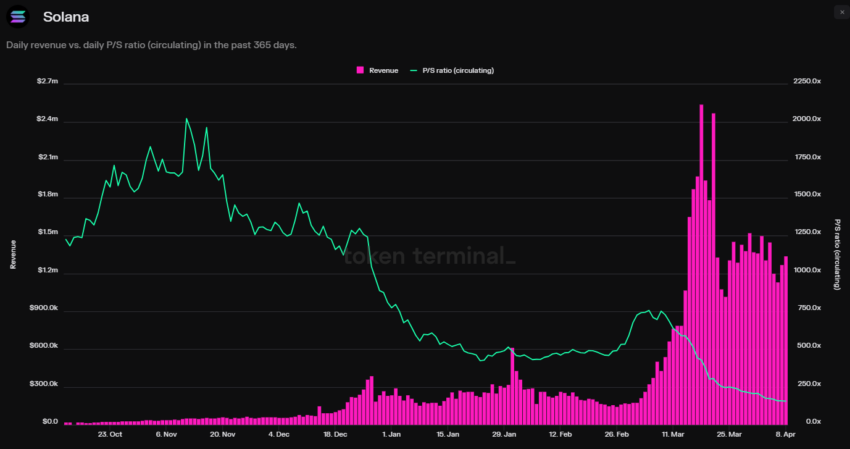
Task: Click the 11 Mar date tick label
Action: [x=673, y=434]
